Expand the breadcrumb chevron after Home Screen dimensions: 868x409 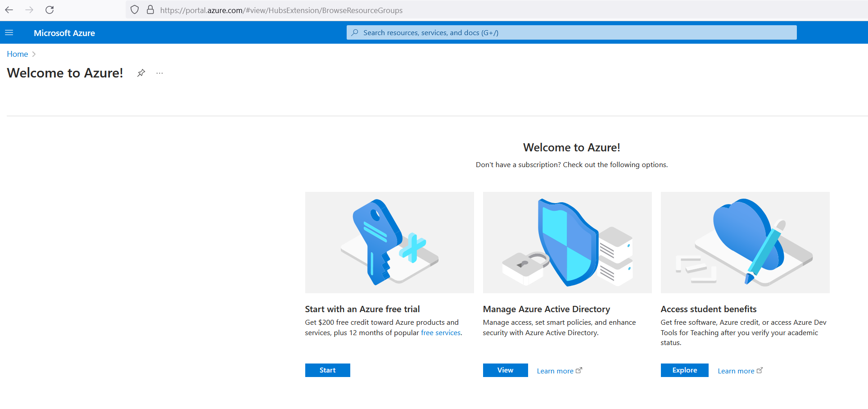click(x=34, y=54)
